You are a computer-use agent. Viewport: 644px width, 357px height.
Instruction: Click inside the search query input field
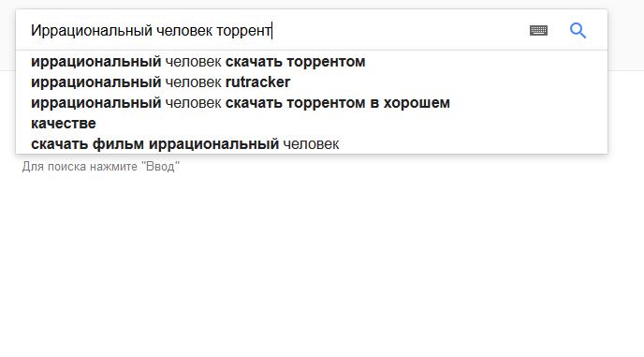(x=271, y=30)
